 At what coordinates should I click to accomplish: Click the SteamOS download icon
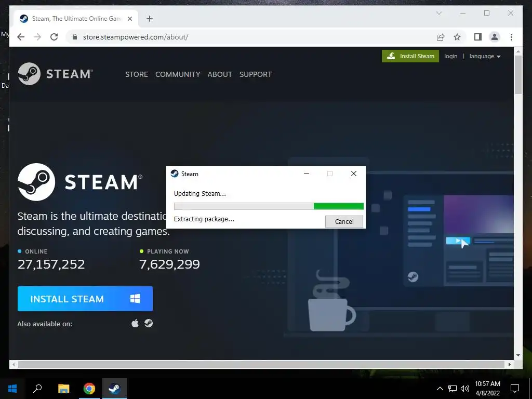[x=149, y=323]
